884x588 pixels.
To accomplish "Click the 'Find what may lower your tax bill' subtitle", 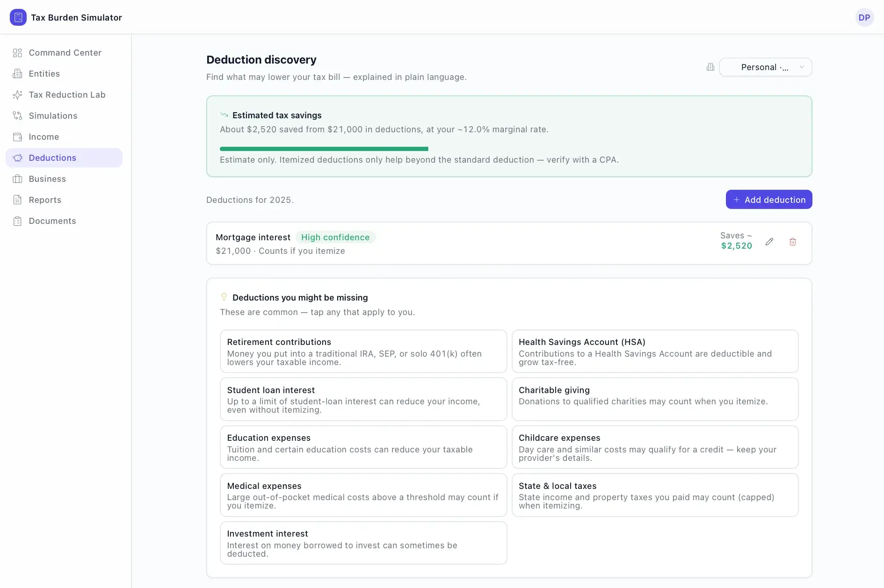I will (x=336, y=77).
